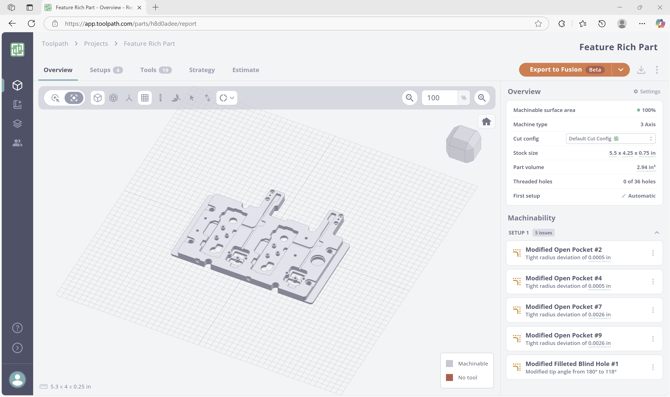
Task: Click the download icon beside Export button
Action: click(641, 70)
